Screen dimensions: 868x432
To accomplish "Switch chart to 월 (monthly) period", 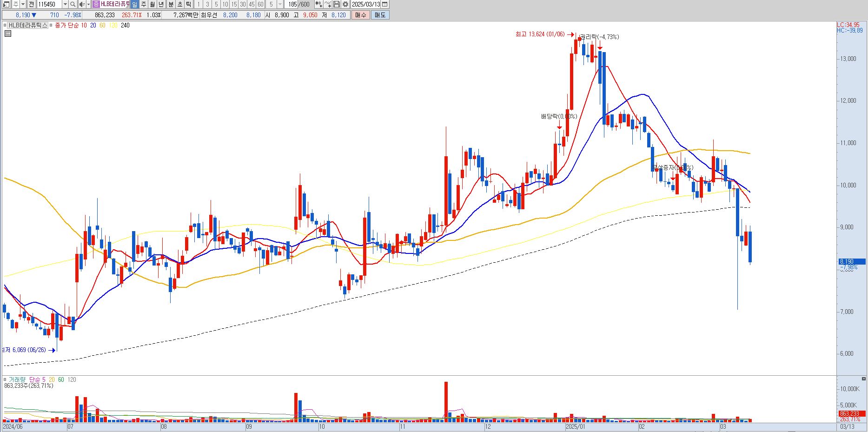I will [x=152, y=4].
